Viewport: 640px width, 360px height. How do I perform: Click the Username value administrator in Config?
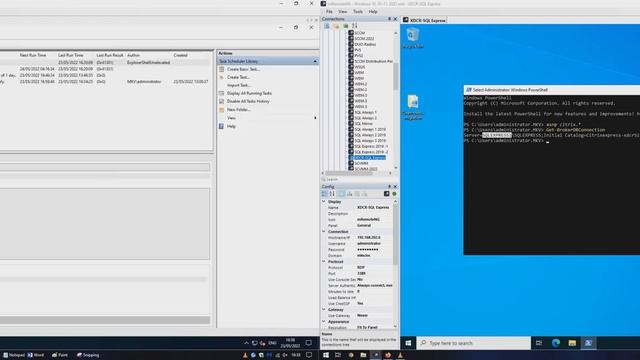tap(374, 243)
